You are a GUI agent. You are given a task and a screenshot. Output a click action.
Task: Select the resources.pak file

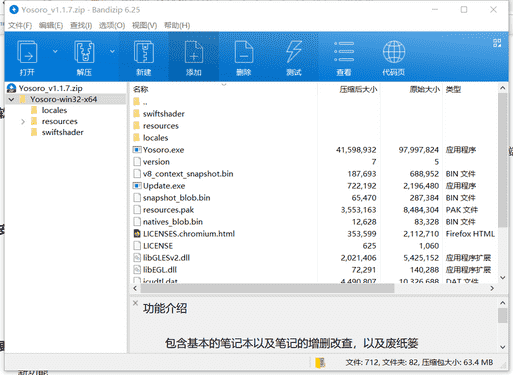tap(168, 210)
